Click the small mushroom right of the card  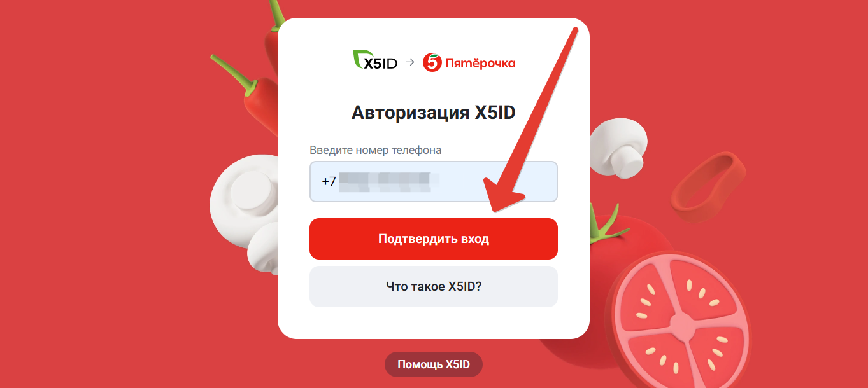pos(619,147)
